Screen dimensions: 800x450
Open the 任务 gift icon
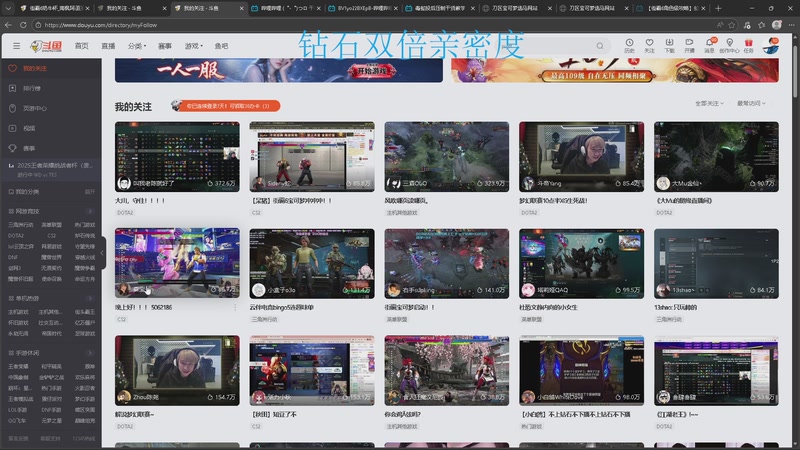click(x=748, y=45)
